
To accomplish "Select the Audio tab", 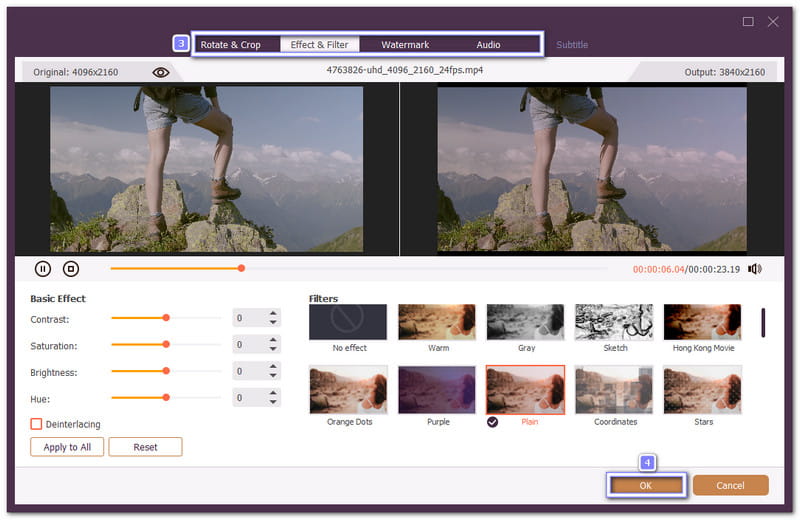I will click(488, 45).
